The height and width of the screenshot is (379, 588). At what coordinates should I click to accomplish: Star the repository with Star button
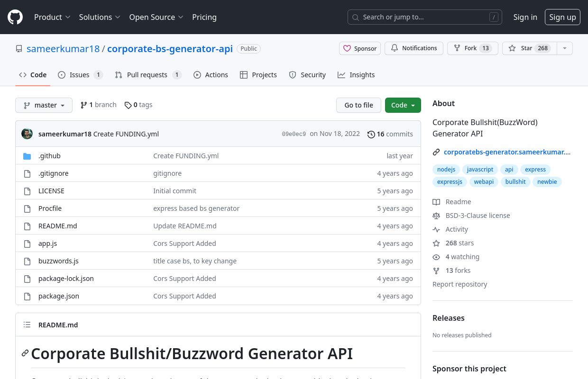[529, 48]
